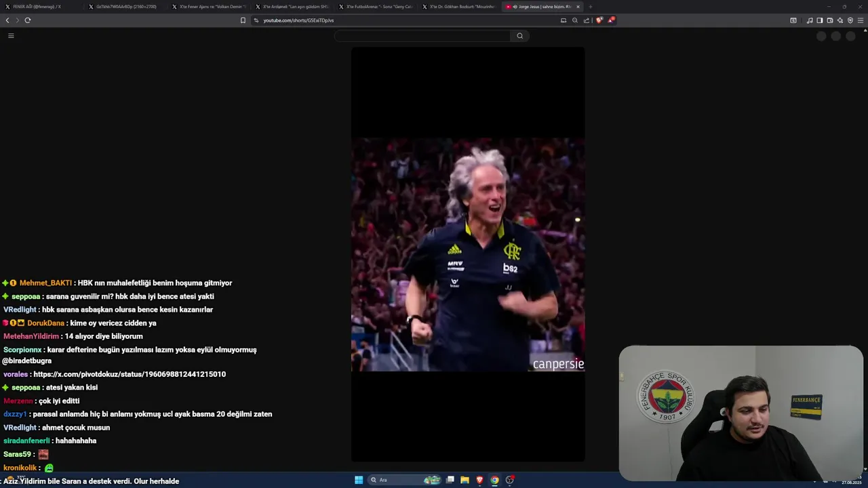Image resolution: width=868 pixels, height=488 pixels.
Task: Open the Google Chrome taskbar icon
Action: [x=494, y=480]
